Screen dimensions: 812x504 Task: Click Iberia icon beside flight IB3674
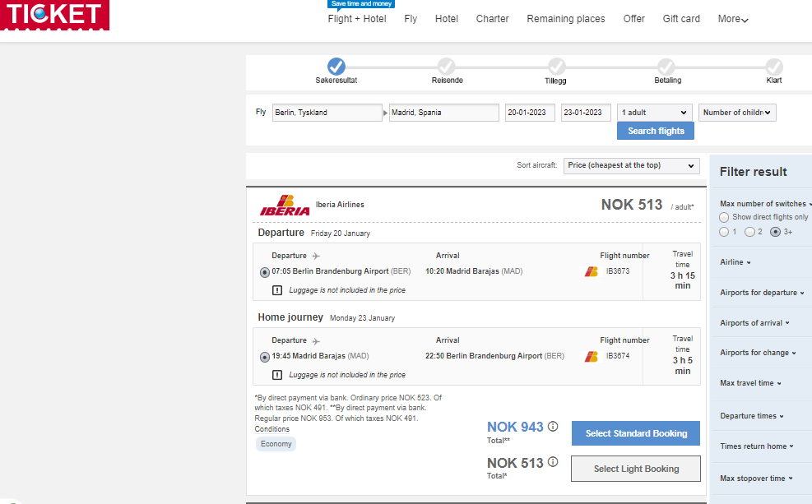click(x=591, y=357)
